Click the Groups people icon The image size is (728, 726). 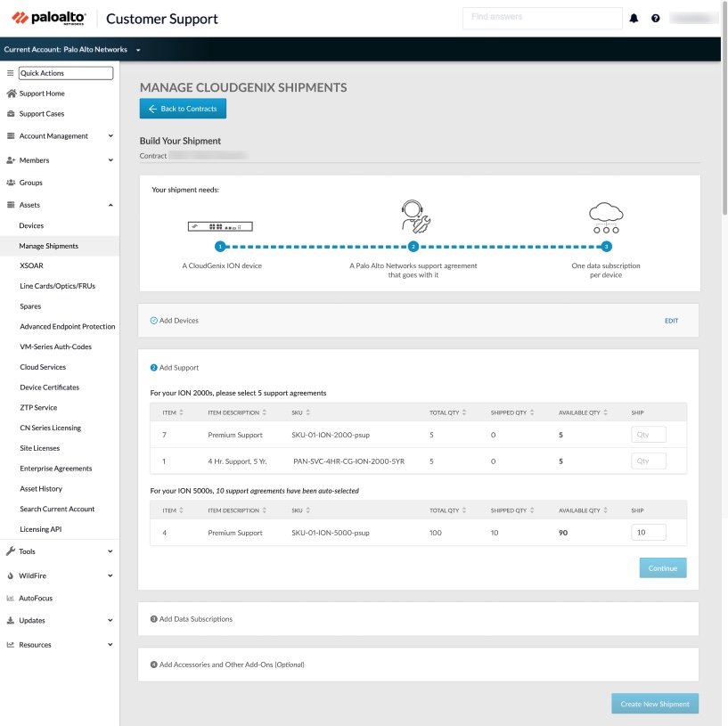click(11, 183)
